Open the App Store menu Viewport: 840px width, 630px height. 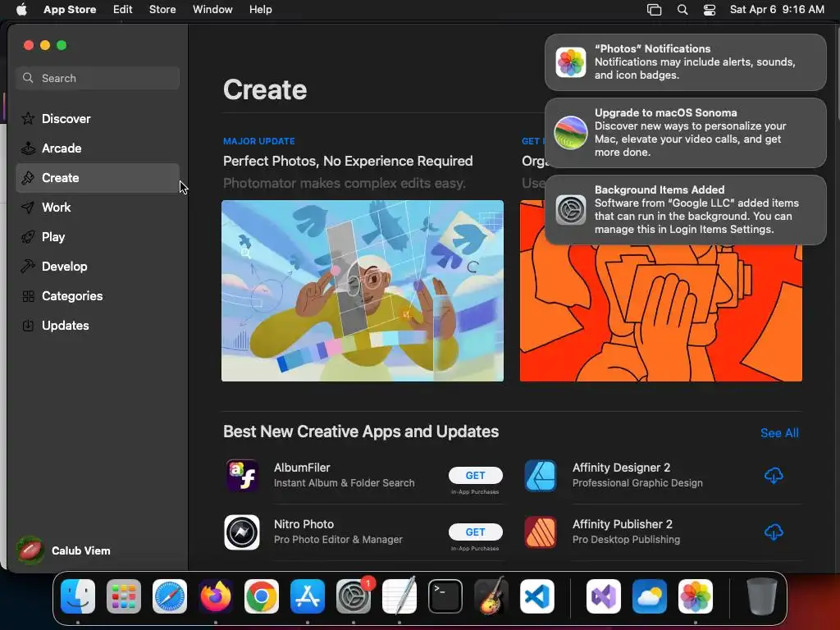(x=70, y=10)
